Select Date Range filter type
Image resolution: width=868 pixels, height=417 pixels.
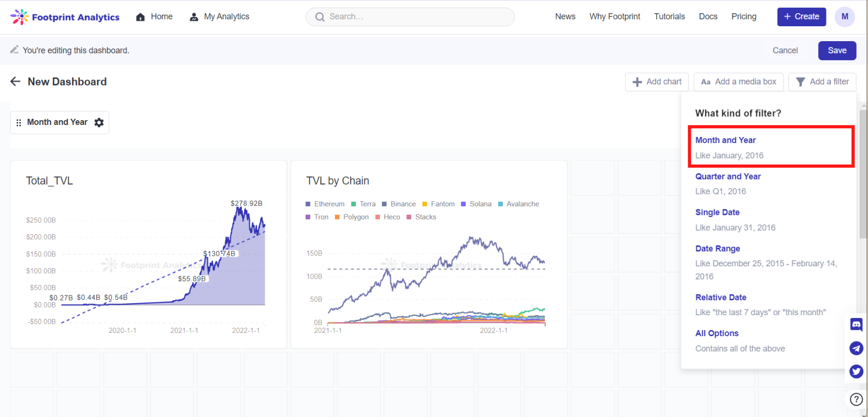(717, 248)
